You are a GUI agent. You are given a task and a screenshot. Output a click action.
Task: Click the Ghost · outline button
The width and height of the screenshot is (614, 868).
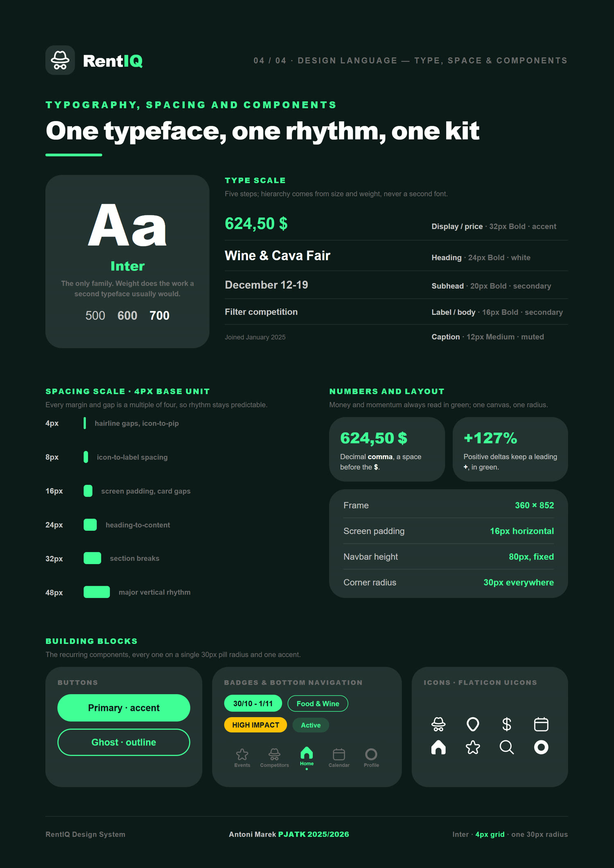124,742
